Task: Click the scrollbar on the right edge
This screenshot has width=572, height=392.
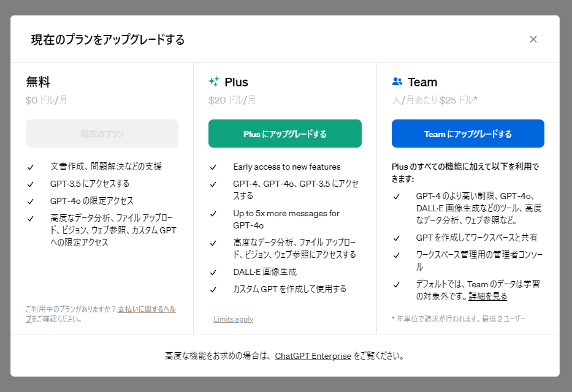Action: (568, 196)
